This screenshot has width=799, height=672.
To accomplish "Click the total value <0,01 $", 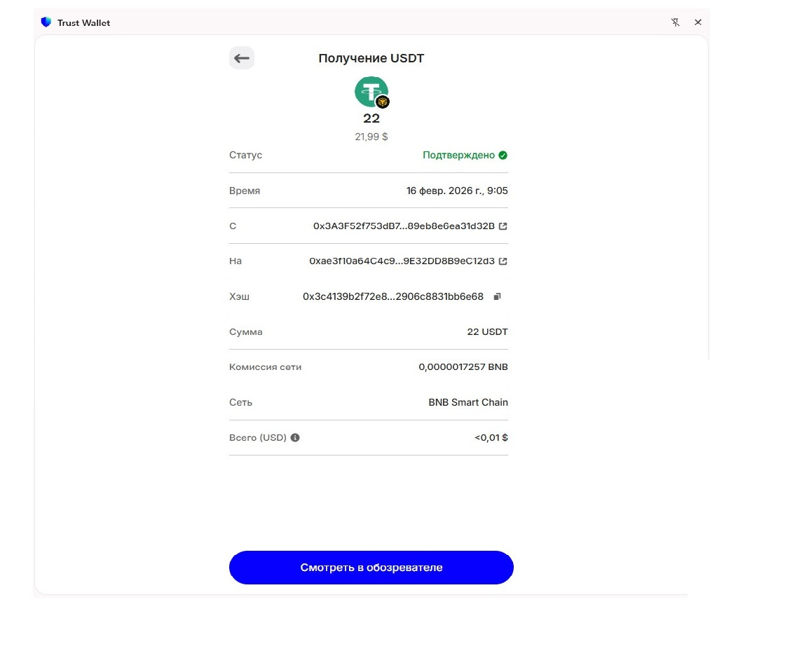I will 491,438.
